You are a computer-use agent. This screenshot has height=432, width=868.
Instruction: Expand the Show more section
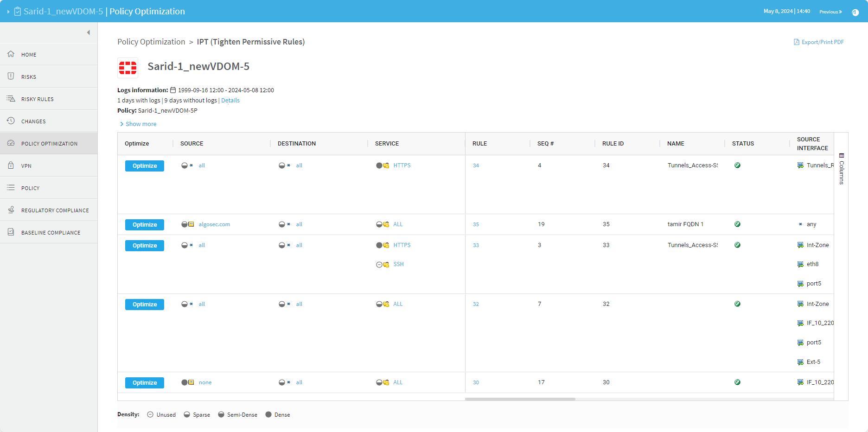[138, 124]
